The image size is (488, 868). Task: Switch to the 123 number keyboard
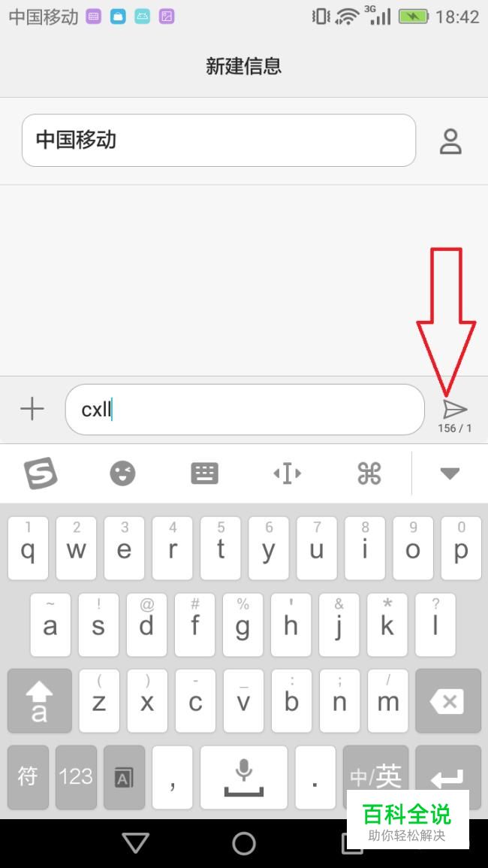click(x=76, y=776)
